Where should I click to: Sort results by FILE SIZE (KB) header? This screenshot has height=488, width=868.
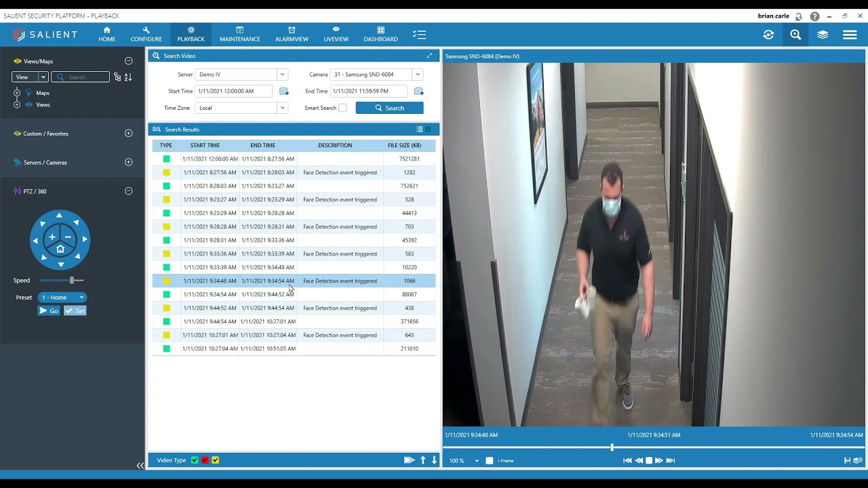pyautogui.click(x=404, y=145)
